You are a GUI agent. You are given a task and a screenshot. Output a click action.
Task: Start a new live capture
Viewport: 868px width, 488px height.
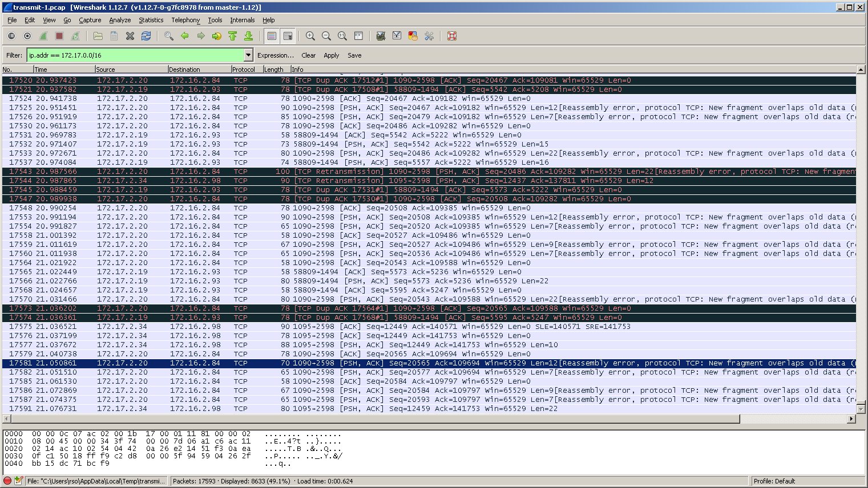click(43, 36)
